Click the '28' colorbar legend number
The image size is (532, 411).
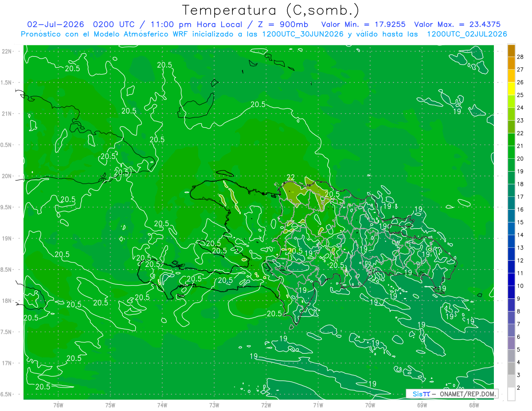coord(520,57)
